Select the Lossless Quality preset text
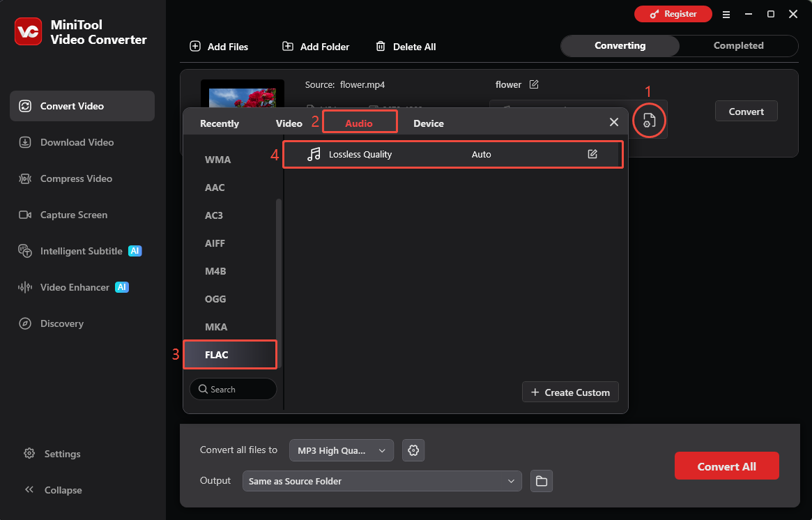The width and height of the screenshot is (812, 520). click(x=360, y=154)
